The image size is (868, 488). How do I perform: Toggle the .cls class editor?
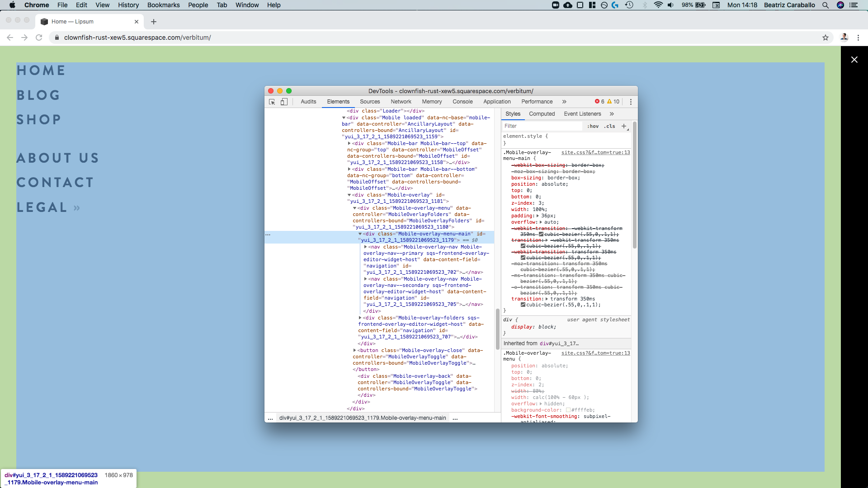coord(609,127)
